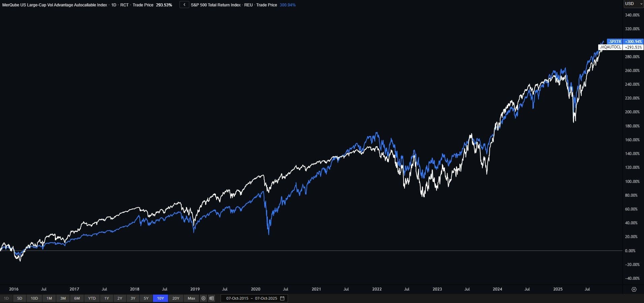Open the calendar icon in date range
This screenshot has height=303, width=644.
pyautogui.click(x=282, y=298)
